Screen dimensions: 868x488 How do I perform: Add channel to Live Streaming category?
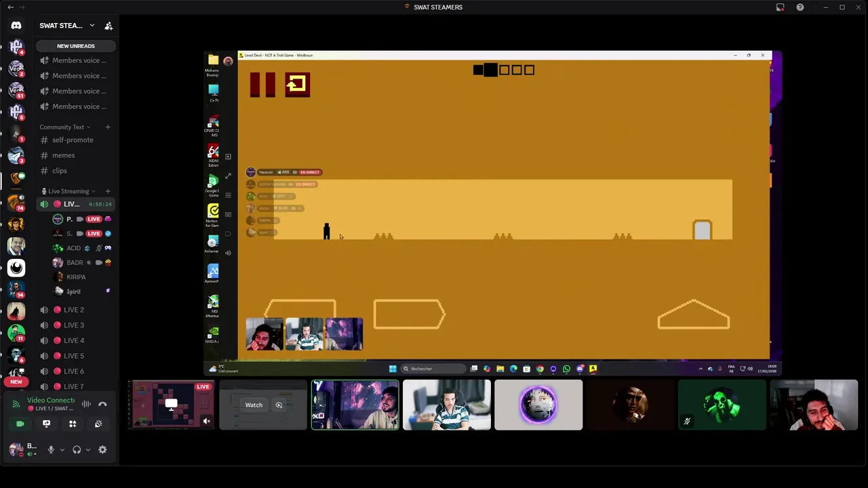(108, 191)
